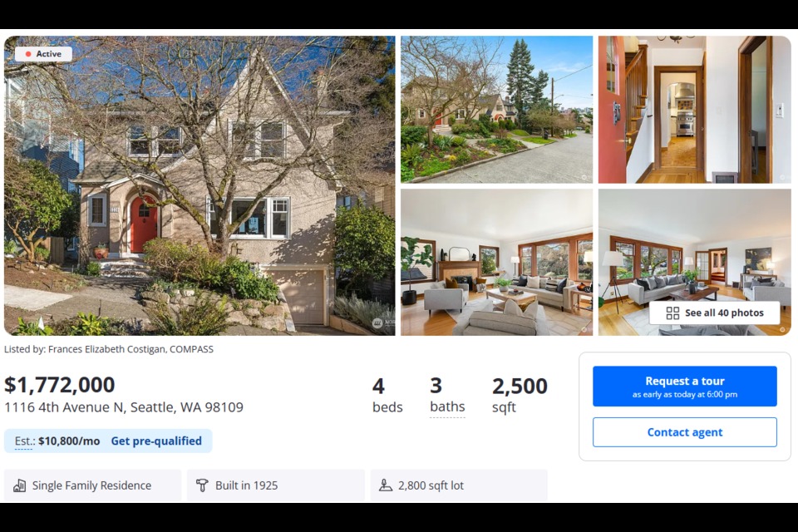Click the underlined baths label

[447, 406]
